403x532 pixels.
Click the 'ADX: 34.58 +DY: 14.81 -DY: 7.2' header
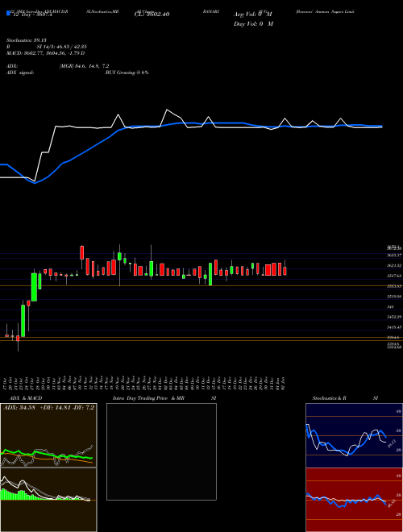click(x=49, y=407)
